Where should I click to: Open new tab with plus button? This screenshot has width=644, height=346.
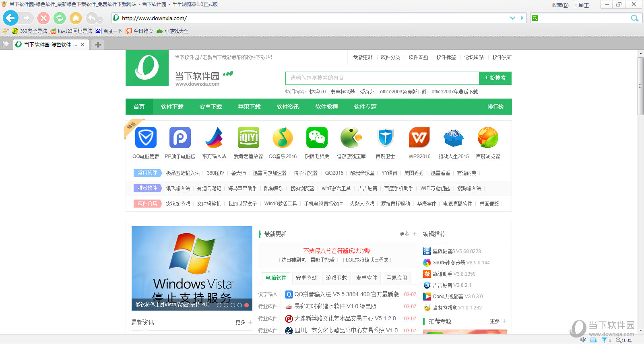click(x=97, y=44)
